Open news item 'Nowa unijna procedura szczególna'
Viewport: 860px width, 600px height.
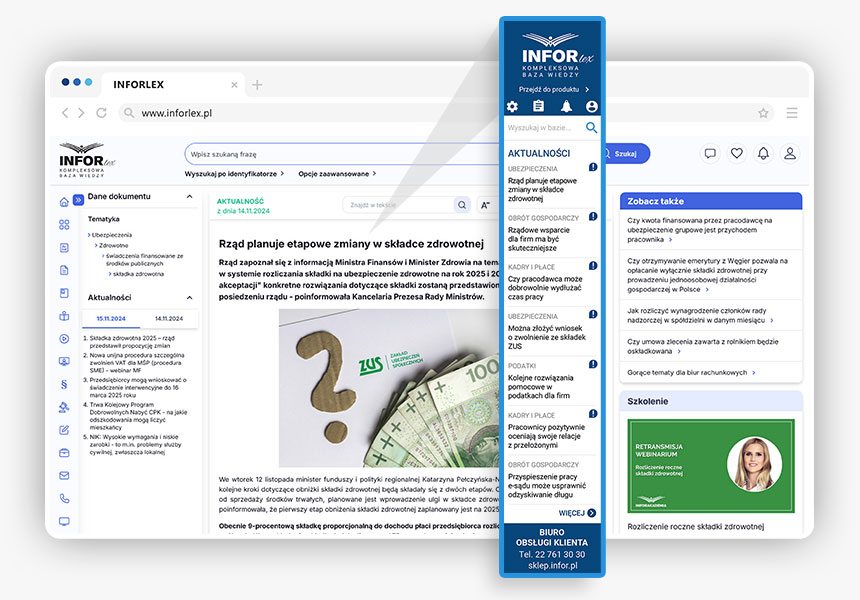(x=137, y=363)
